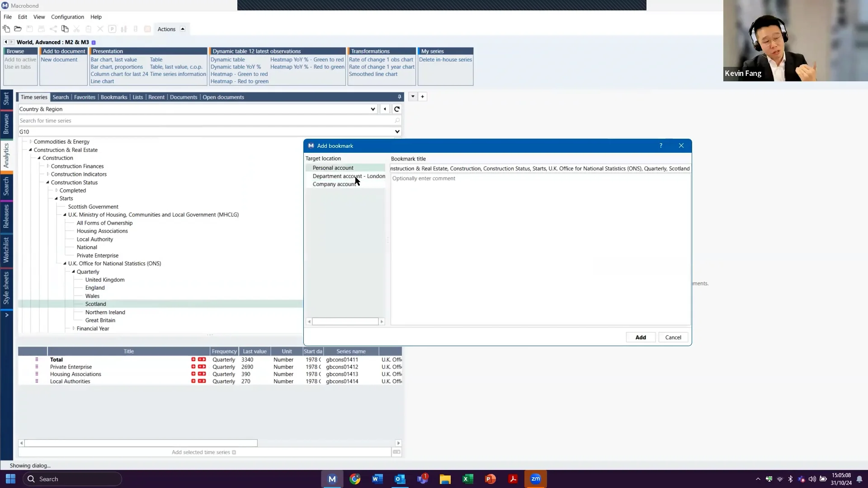Expand the Financial Year tree node

[x=74, y=328]
